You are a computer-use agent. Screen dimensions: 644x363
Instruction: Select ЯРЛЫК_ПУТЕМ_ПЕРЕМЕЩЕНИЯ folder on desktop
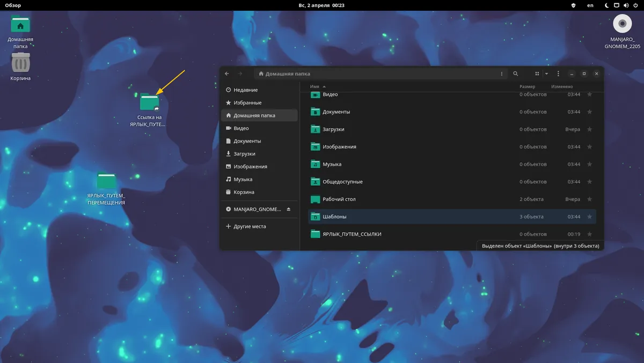pos(106,181)
